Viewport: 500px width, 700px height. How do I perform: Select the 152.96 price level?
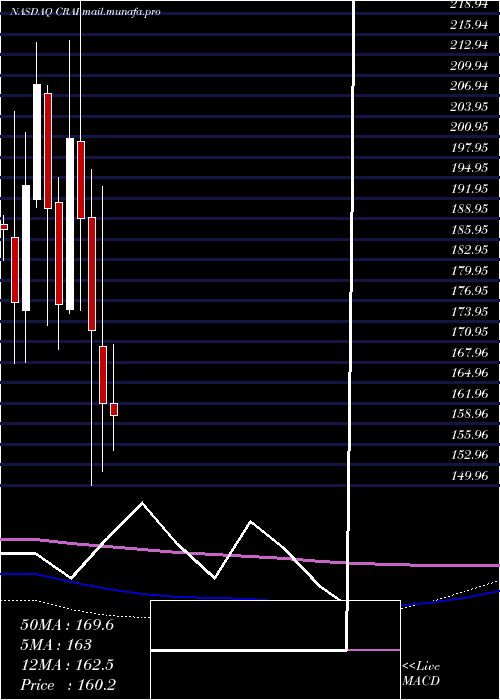pyautogui.click(x=469, y=454)
